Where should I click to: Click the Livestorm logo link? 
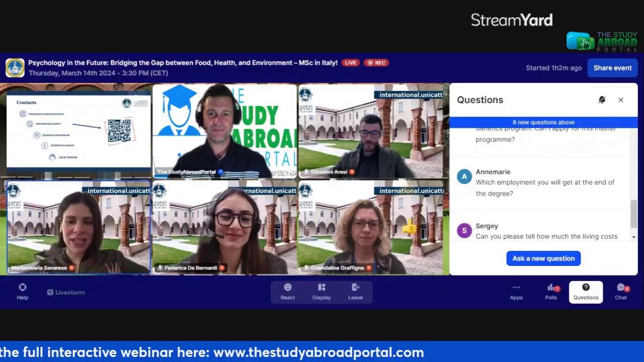point(66,292)
